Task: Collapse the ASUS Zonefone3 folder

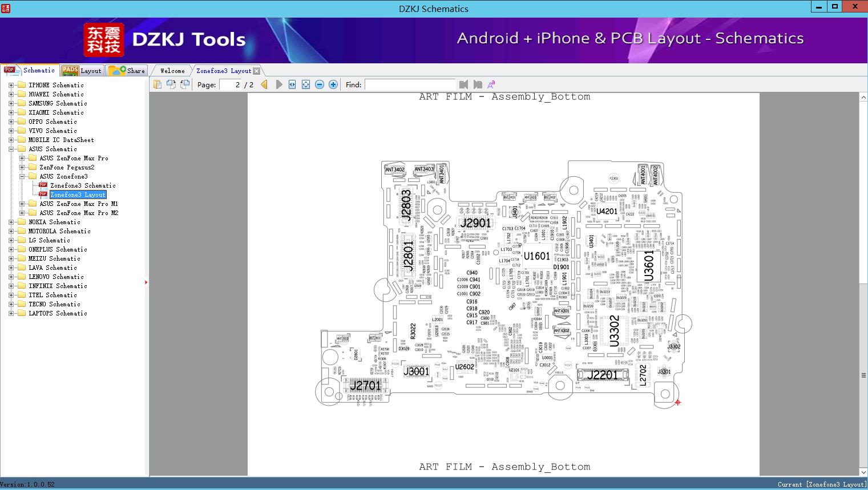Action: tap(22, 176)
